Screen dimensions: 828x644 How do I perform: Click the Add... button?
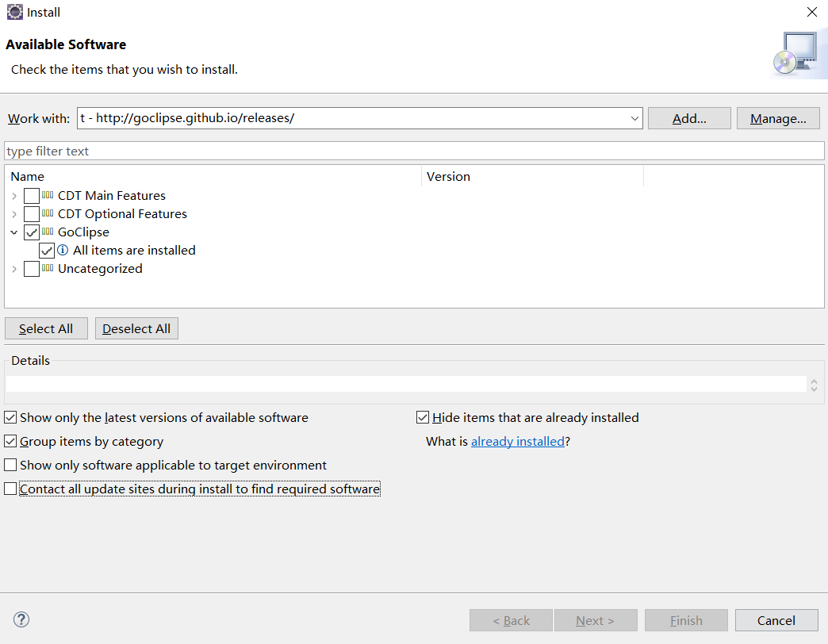[689, 118]
